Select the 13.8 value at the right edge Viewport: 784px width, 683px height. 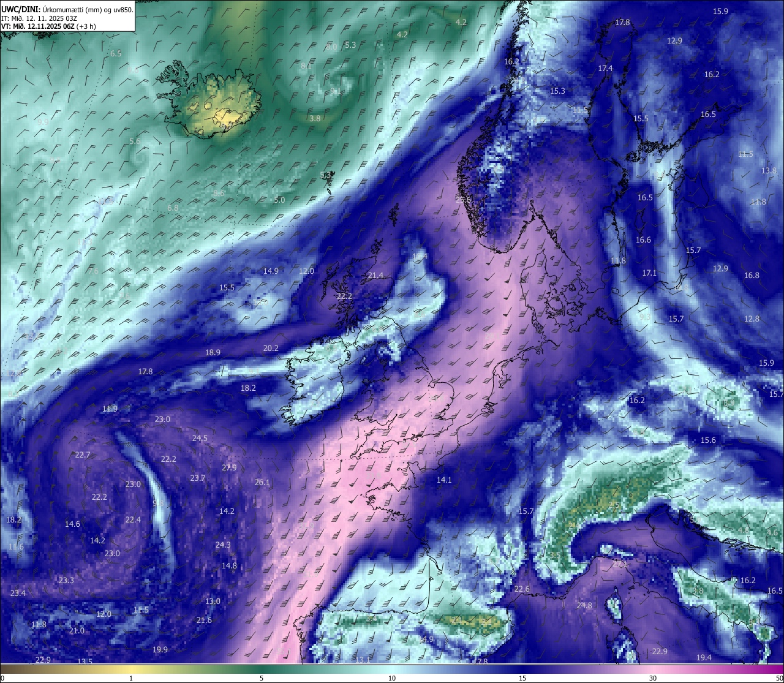(x=769, y=170)
